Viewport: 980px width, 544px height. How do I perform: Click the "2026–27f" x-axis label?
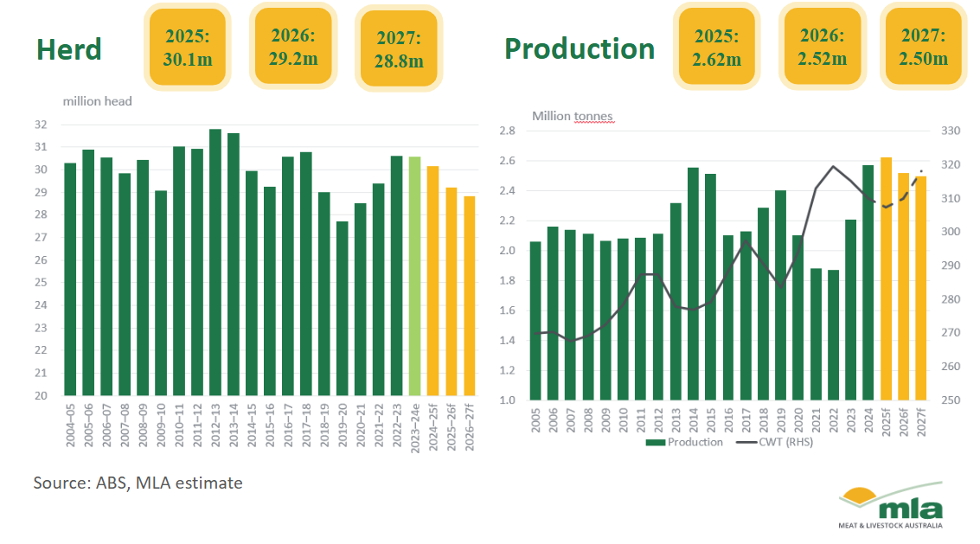[469, 427]
